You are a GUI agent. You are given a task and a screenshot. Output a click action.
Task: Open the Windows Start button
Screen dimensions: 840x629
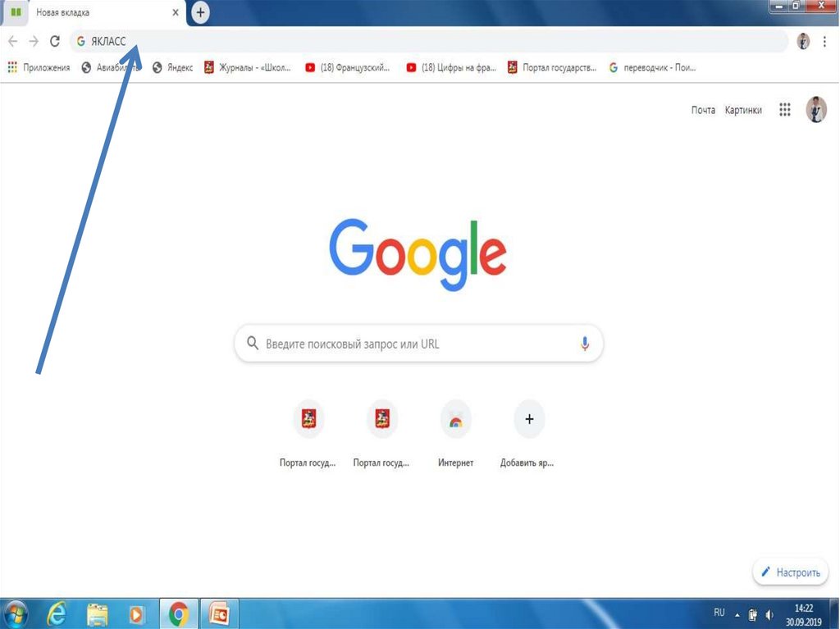[15, 614]
